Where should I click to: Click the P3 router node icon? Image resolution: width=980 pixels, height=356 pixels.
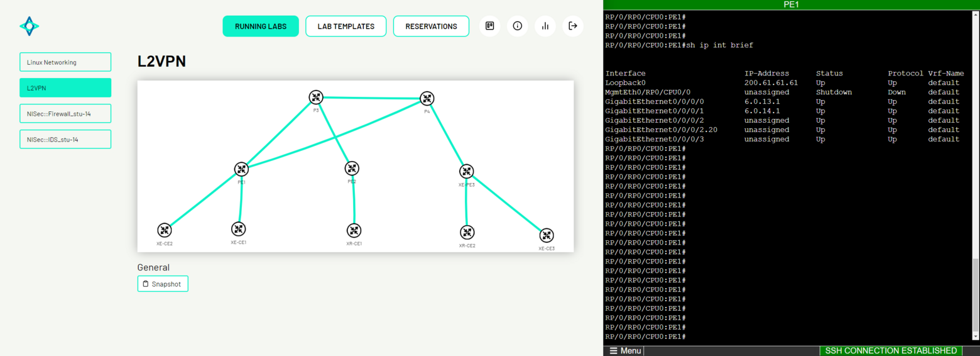click(x=316, y=97)
